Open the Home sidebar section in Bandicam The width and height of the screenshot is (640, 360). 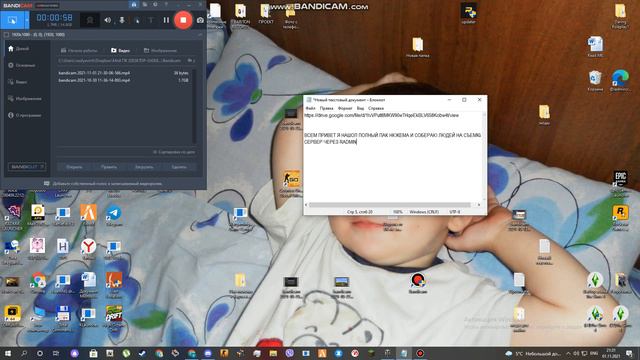(19, 49)
